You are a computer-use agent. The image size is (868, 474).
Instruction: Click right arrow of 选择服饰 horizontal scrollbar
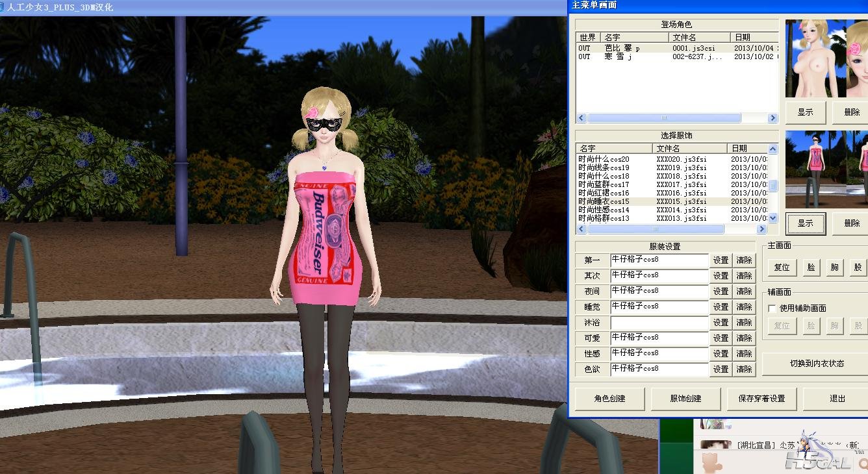(x=761, y=229)
